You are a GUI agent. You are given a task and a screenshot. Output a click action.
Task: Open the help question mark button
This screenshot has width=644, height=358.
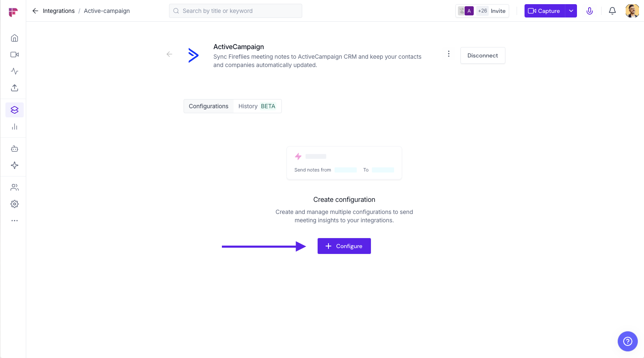pyautogui.click(x=627, y=341)
